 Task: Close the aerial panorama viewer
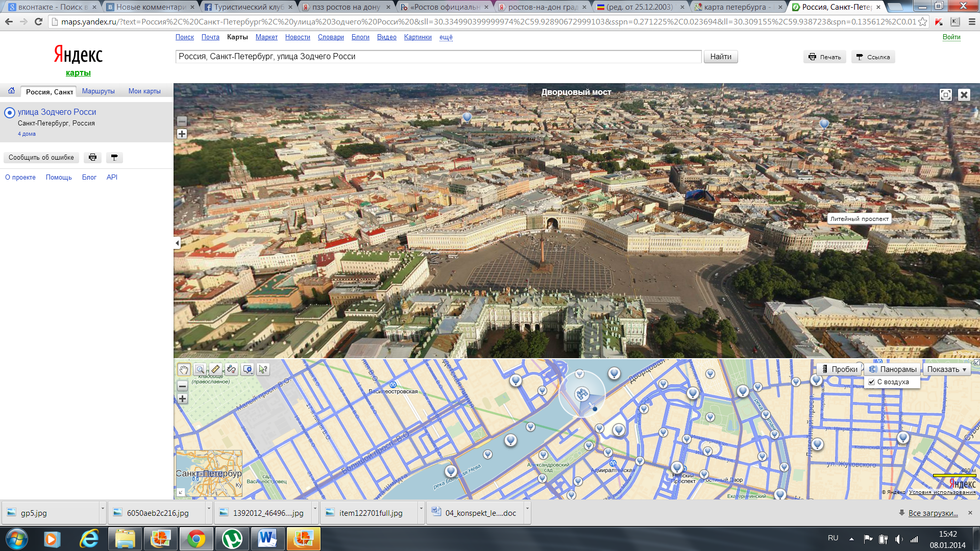coord(964,95)
